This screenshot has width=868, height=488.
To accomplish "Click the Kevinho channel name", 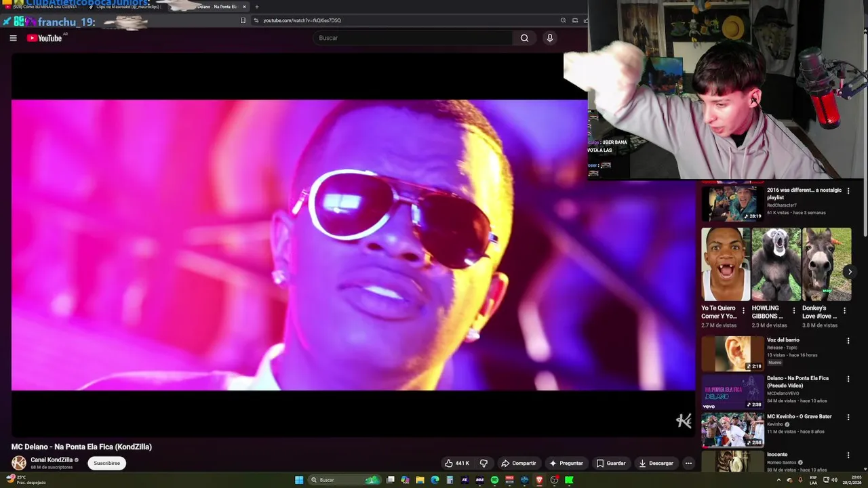I will 775,424.
